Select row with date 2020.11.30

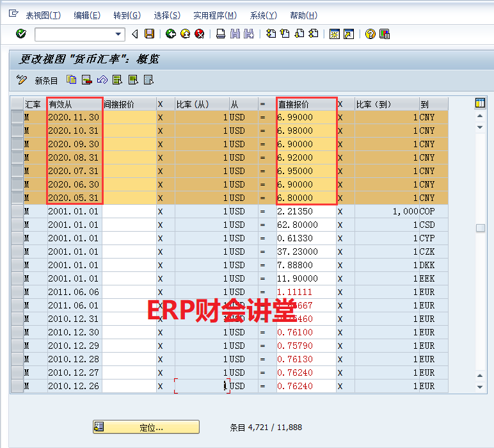click(x=17, y=117)
